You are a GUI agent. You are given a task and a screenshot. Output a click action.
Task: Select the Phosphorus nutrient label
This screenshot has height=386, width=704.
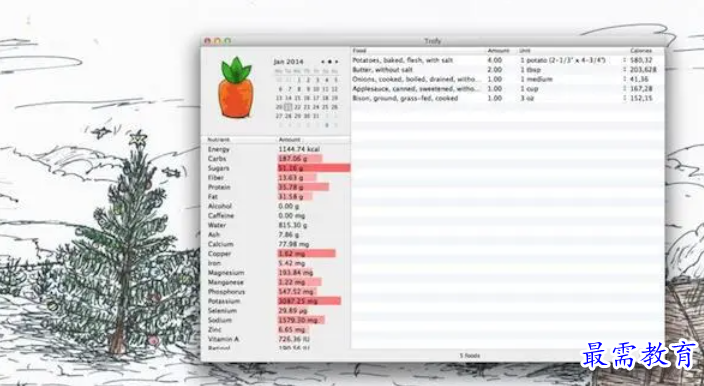(227, 292)
